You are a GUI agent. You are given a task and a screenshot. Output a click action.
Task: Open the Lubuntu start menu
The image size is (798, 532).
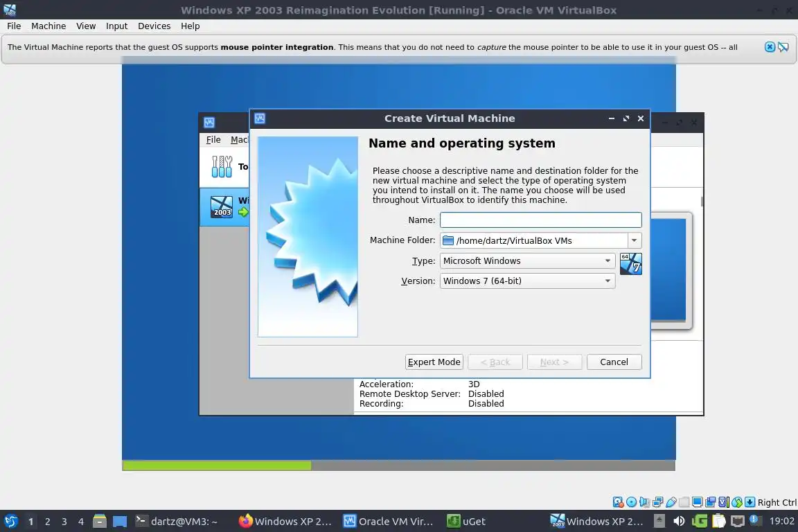pyautogui.click(x=10, y=522)
